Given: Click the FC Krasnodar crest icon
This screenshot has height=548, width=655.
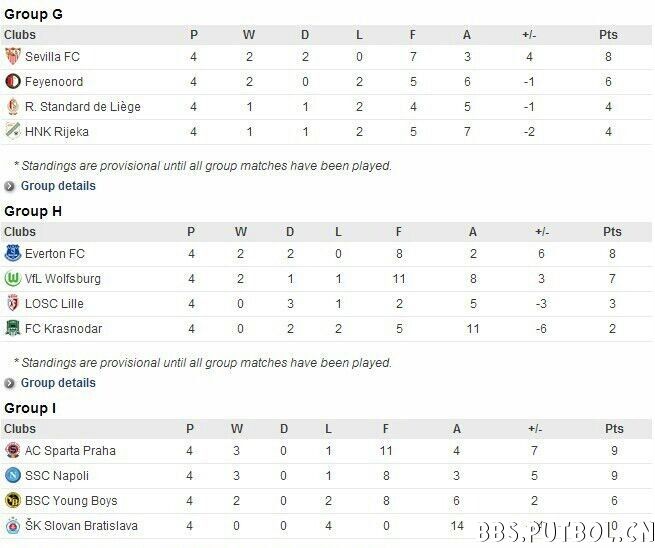Looking at the screenshot, I should [13, 328].
